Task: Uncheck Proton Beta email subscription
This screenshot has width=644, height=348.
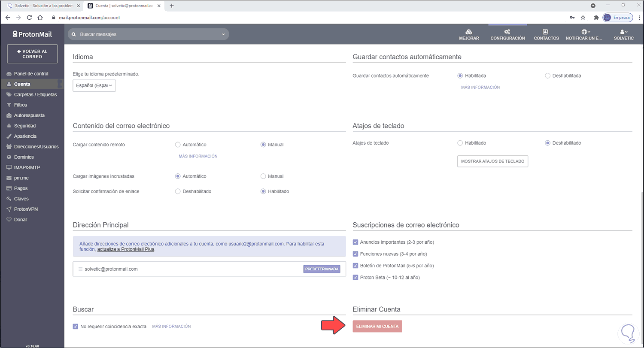Action: pos(355,277)
